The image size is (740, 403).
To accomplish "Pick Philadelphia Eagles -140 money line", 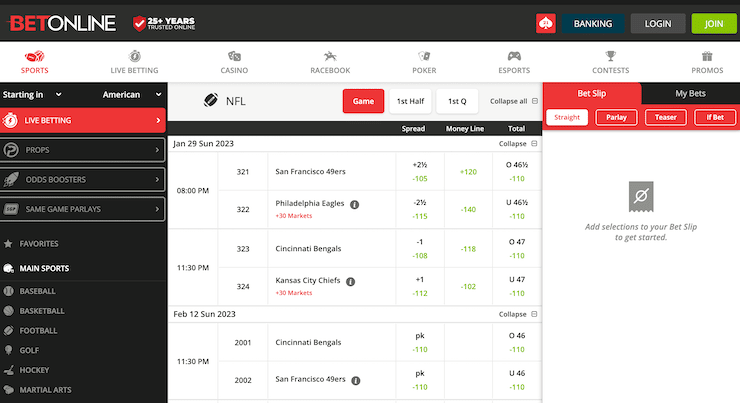I will [468, 210].
